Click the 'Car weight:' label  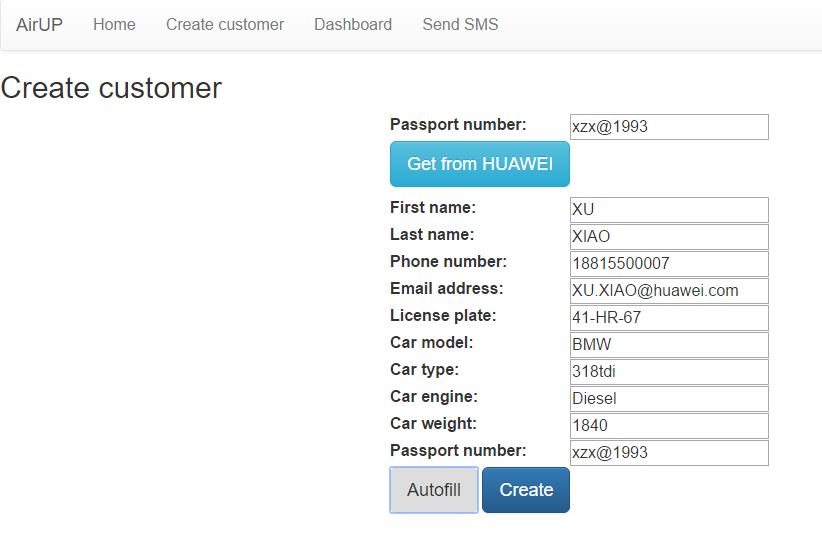[x=434, y=423]
